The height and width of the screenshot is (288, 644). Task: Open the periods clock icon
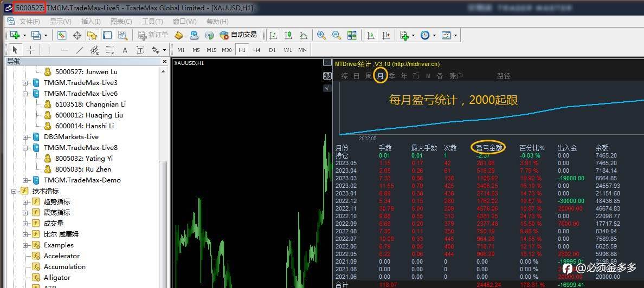coord(424,35)
